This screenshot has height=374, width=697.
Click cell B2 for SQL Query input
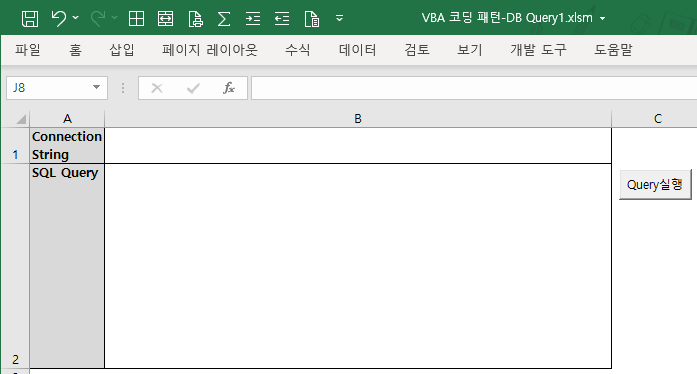[358, 266]
